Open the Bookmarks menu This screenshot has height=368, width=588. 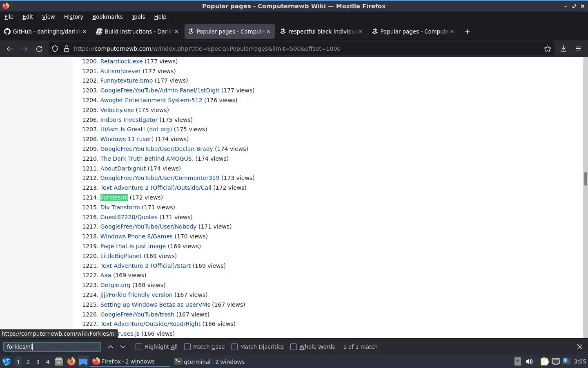[x=107, y=17]
